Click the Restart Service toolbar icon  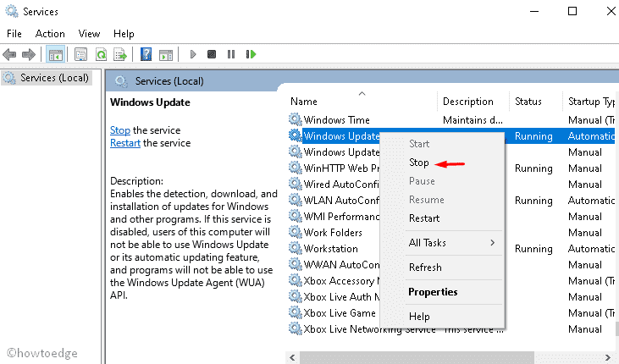(x=251, y=54)
